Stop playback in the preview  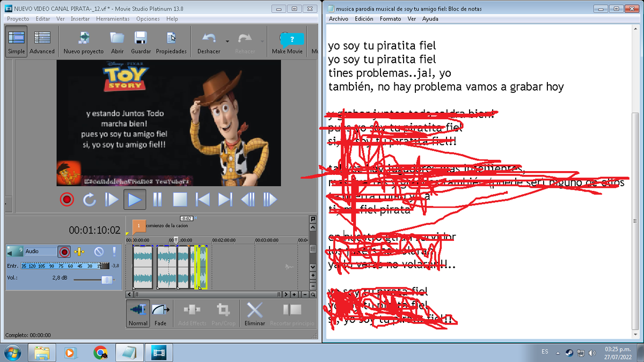tap(180, 200)
